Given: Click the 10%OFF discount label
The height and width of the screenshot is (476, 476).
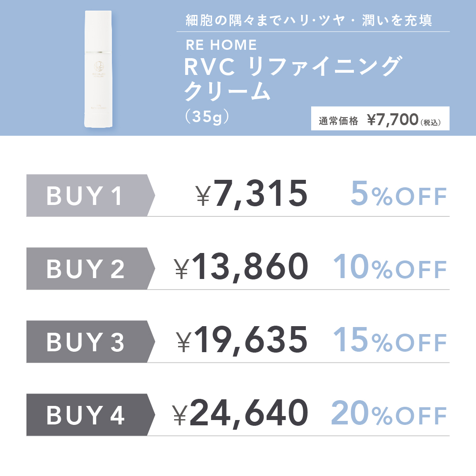Looking at the screenshot, I should (390, 268).
